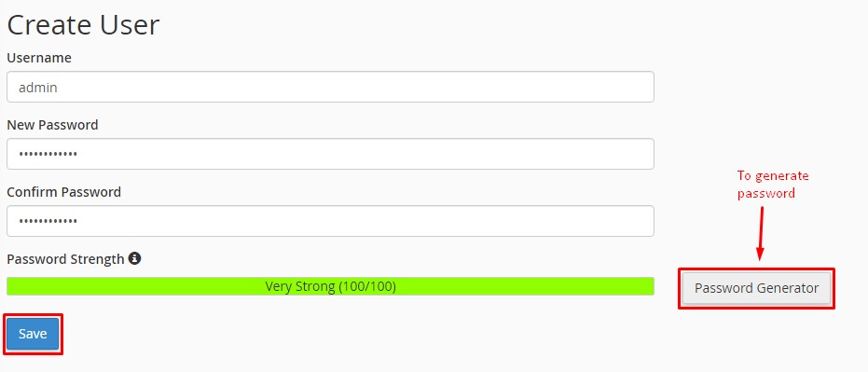Screen dimensions: 868x372
Task: Click the Username label
Action: coord(39,58)
